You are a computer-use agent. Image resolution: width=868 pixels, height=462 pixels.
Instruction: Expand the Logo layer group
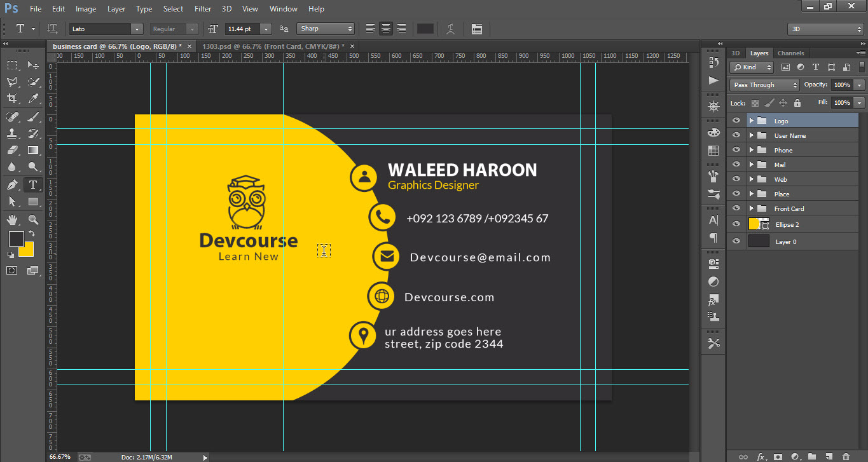pos(751,121)
